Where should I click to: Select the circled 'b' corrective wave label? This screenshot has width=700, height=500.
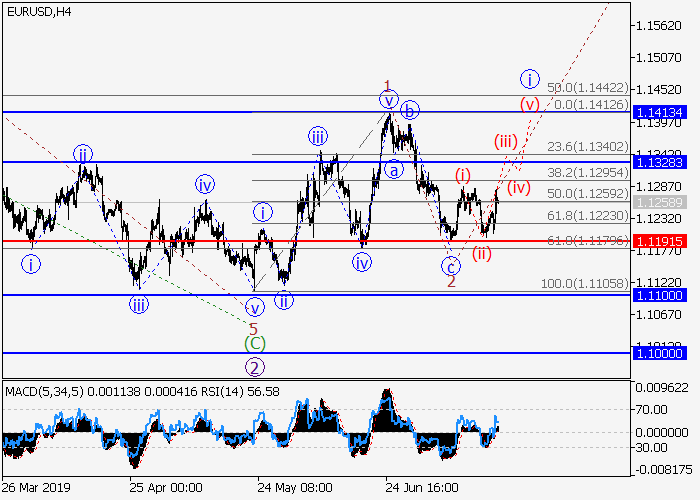point(410,109)
